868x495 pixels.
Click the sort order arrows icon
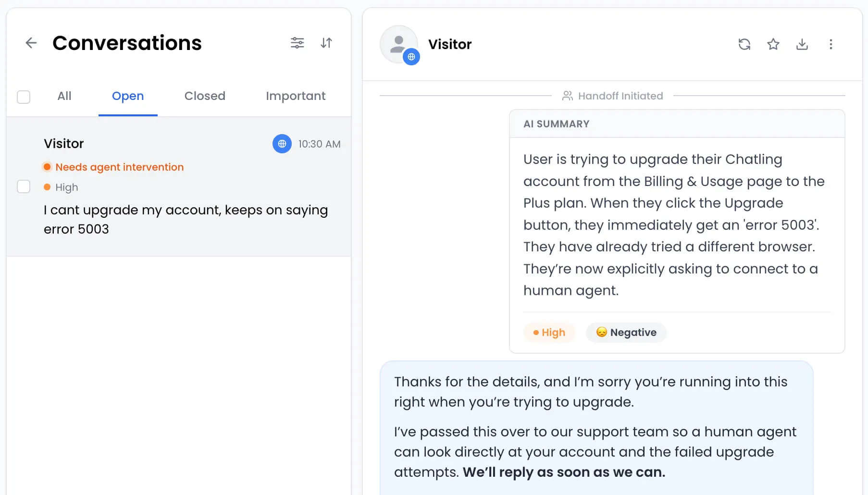pos(326,43)
